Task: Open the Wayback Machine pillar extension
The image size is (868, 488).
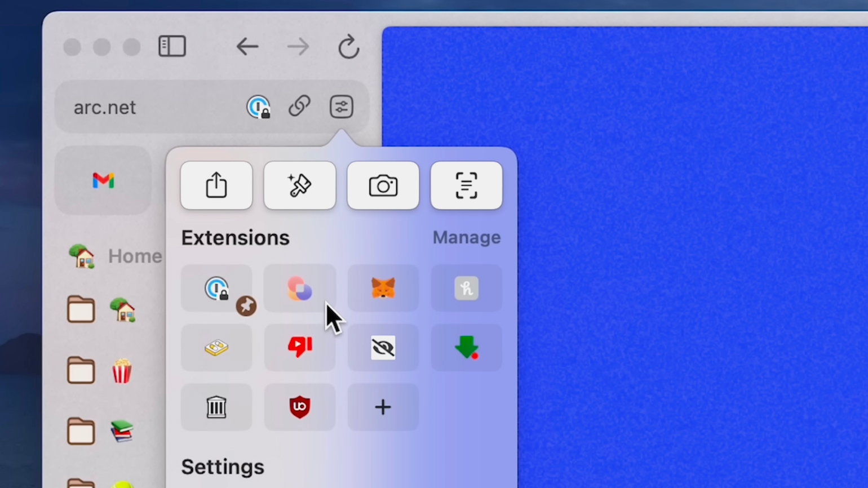Action: pyautogui.click(x=216, y=407)
